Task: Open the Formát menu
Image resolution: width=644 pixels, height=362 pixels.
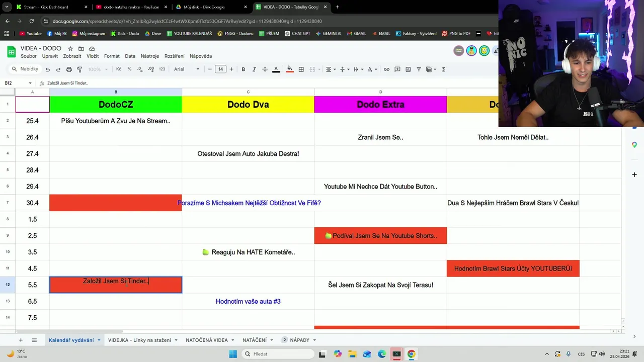Action: click(112, 56)
